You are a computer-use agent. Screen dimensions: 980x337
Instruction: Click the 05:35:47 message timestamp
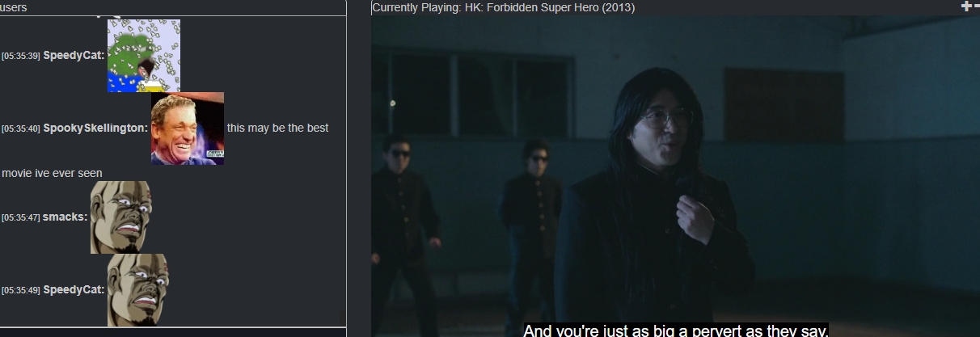pos(21,217)
